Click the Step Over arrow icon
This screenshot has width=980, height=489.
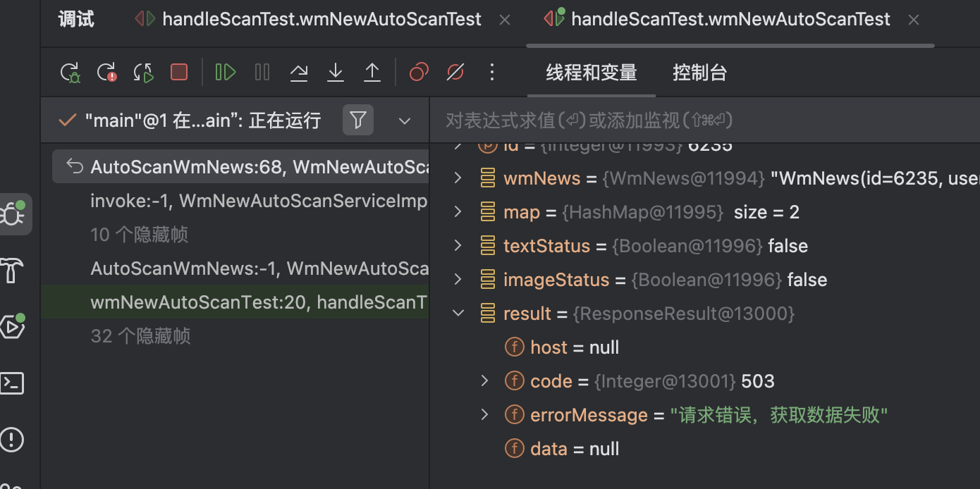click(299, 72)
